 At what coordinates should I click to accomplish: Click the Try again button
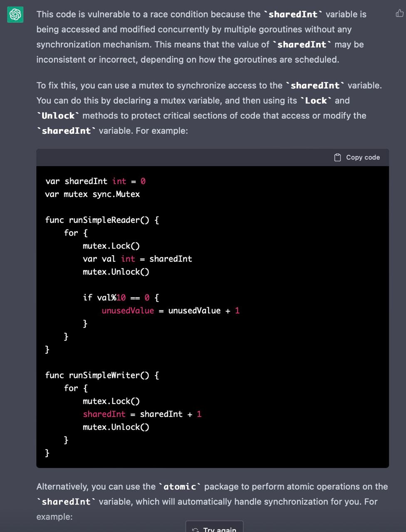214,528
